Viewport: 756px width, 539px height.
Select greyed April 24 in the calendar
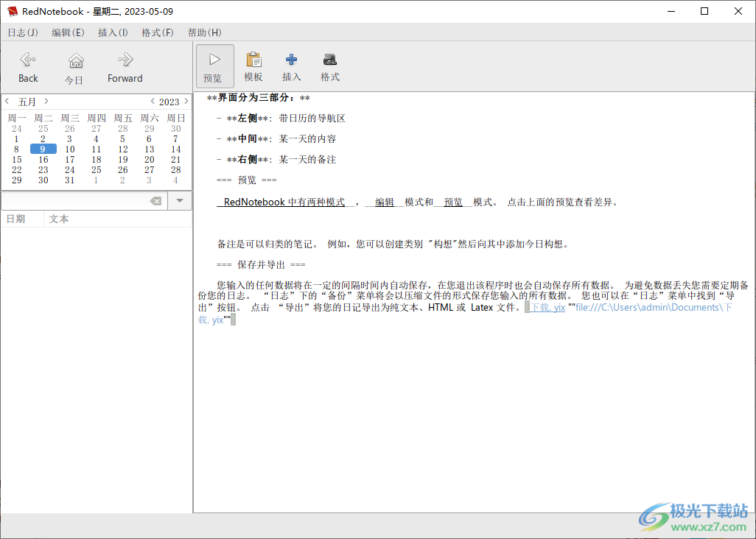[x=17, y=129]
